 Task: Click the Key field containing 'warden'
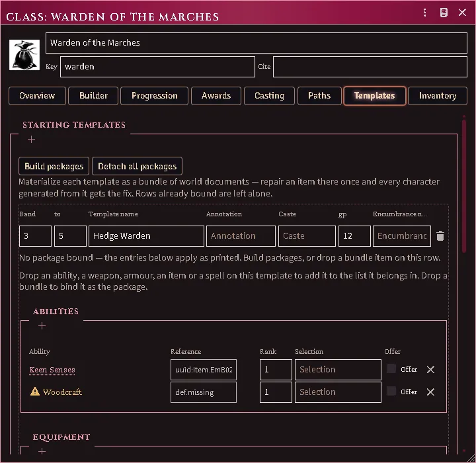coord(157,67)
